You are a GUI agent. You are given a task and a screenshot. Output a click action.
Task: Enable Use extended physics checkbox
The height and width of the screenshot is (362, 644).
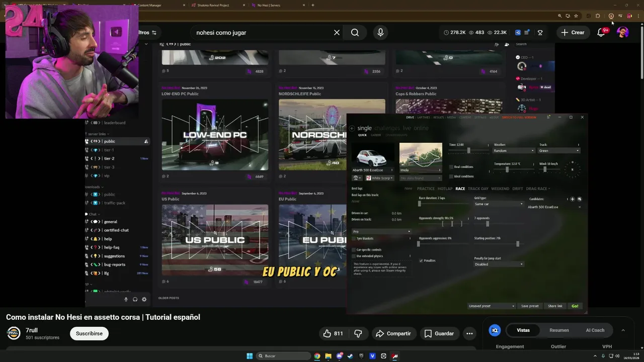tap(354, 256)
